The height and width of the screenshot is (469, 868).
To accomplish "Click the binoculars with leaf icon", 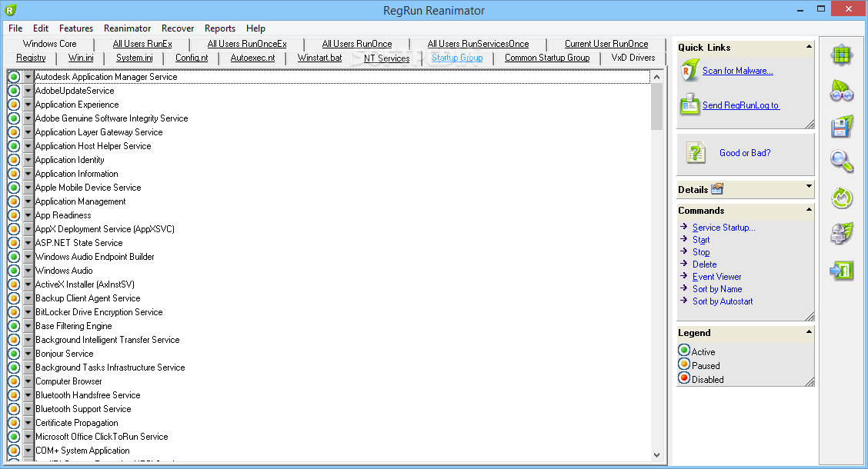I will click(x=841, y=91).
